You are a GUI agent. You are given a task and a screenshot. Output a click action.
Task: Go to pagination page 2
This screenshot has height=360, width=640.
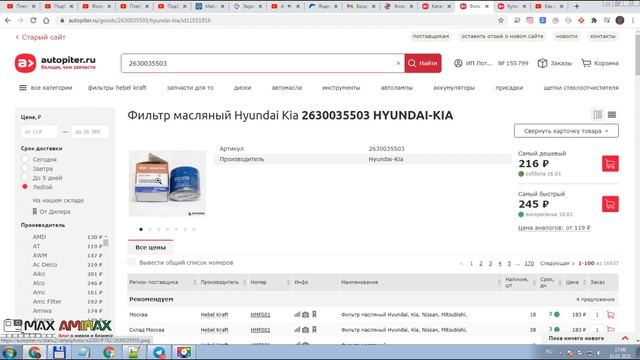[481, 263]
